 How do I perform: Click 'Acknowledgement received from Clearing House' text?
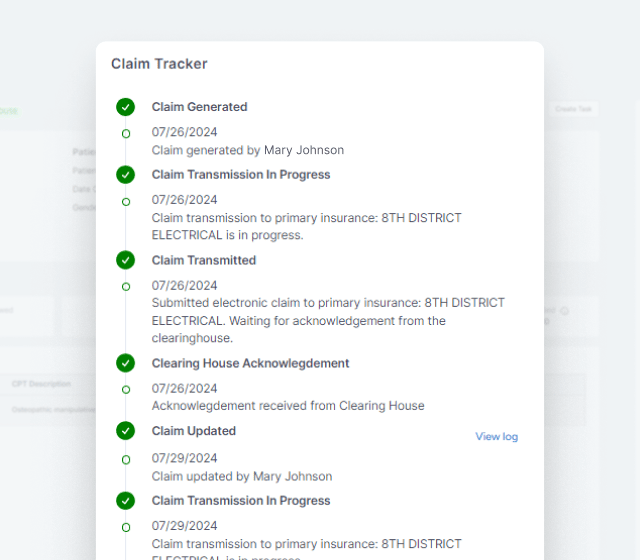coord(288,406)
